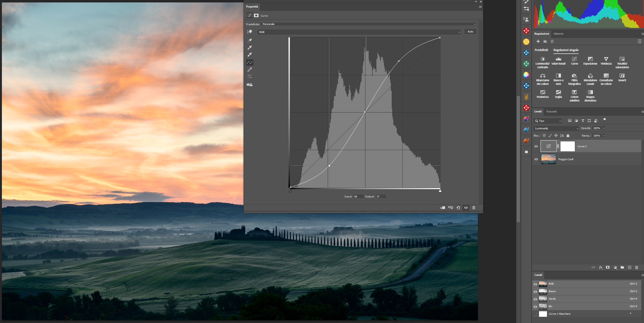
Task: Add Filtro fotografico adjustment
Action: click(574, 79)
